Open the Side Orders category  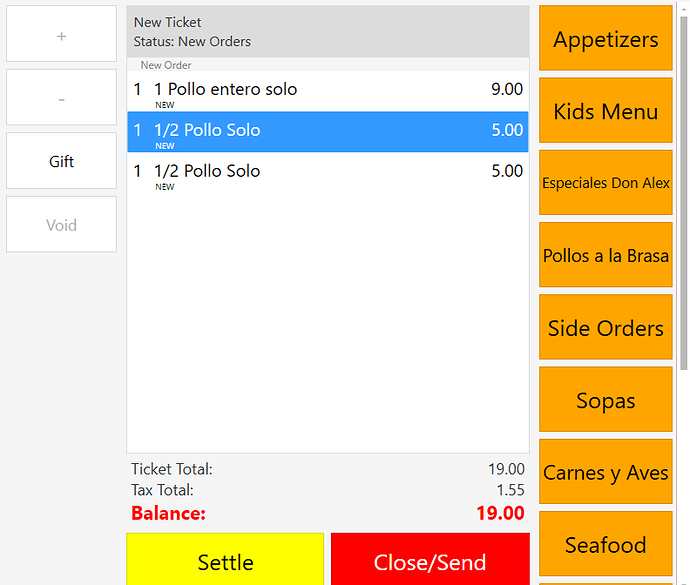[606, 327]
